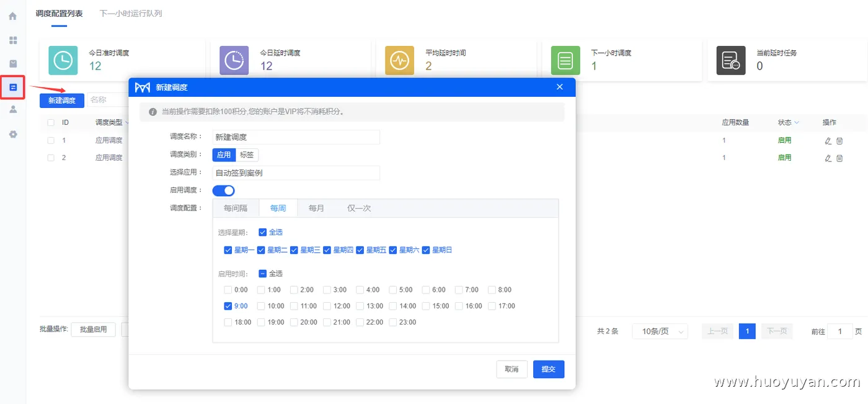The height and width of the screenshot is (404, 868).
Task: Open the user profile icon in sidebar
Action: coord(12,110)
